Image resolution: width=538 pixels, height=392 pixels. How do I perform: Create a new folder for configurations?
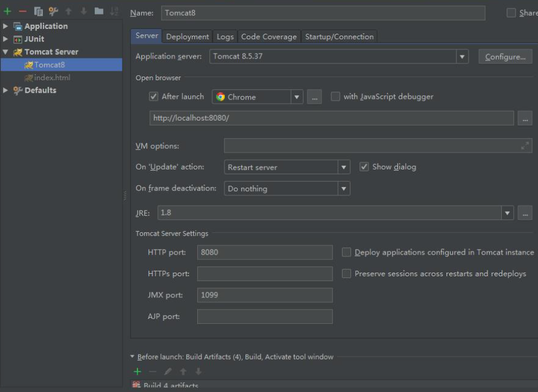coord(100,10)
